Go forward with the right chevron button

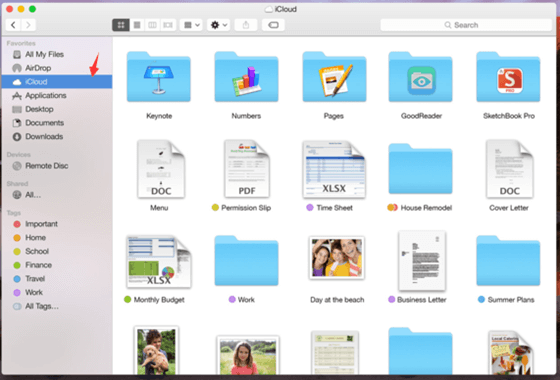click(29, 25)
